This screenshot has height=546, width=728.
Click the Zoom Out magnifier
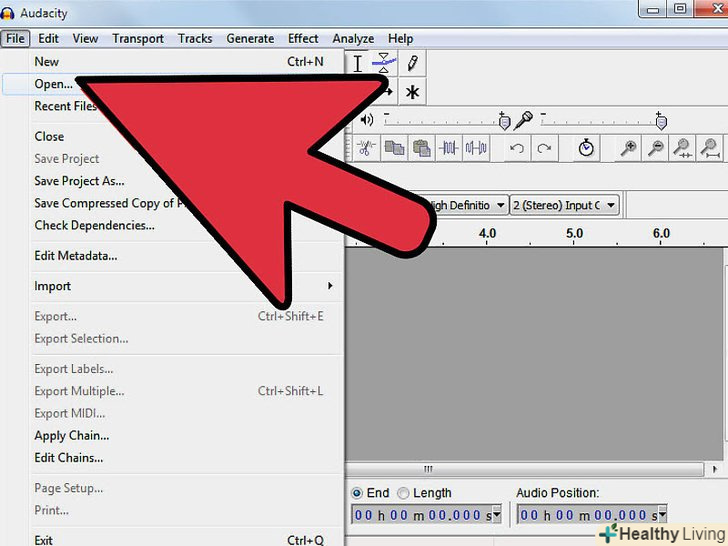[x=656, y=148]
